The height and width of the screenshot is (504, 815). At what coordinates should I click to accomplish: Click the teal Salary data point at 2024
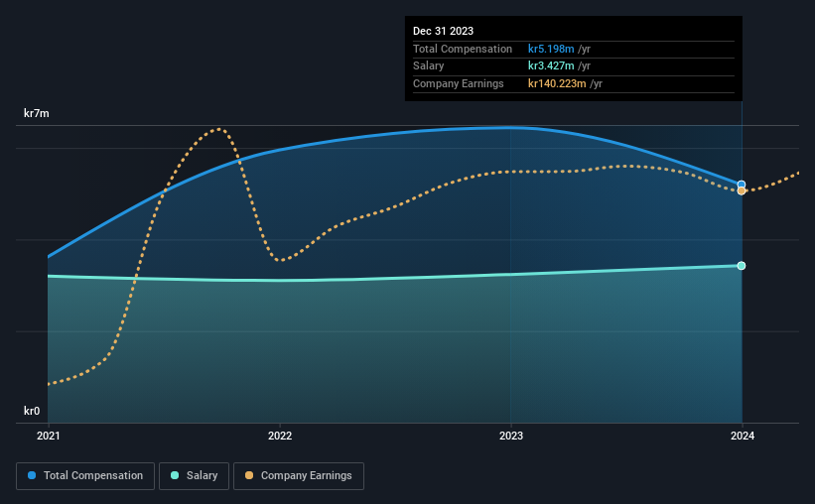(x=742, y=266)
